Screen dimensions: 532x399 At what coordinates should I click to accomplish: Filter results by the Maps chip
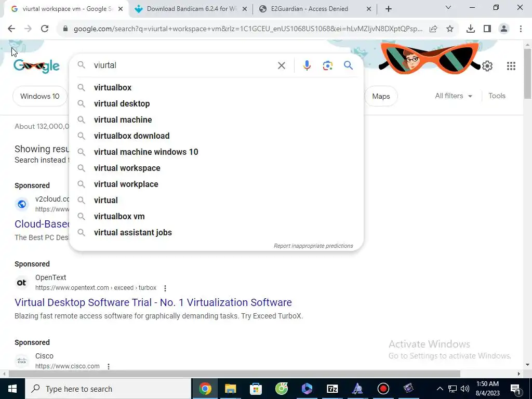381,96
